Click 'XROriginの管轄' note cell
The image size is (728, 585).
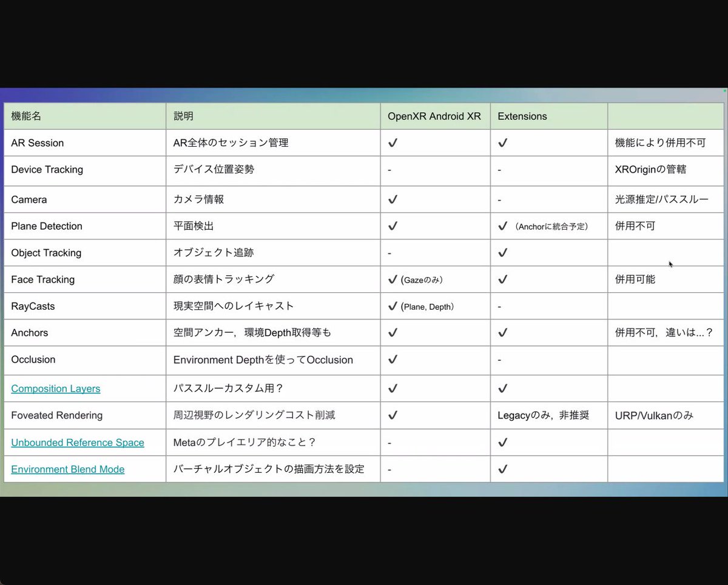coord(666,170)
